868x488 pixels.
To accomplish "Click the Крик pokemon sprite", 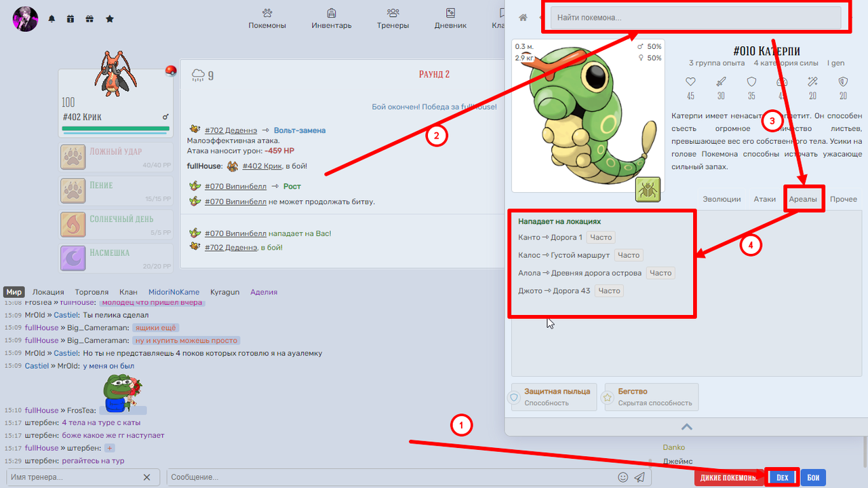I will [x=115, y=73].
